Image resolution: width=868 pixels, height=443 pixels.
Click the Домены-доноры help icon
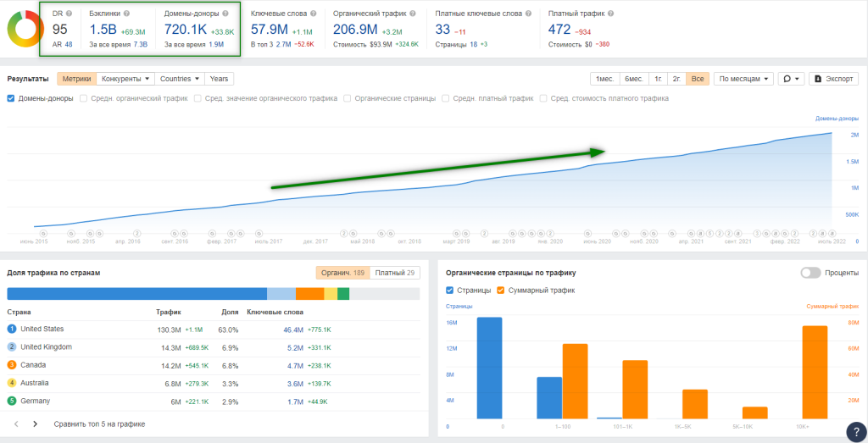tap(225, 14)
